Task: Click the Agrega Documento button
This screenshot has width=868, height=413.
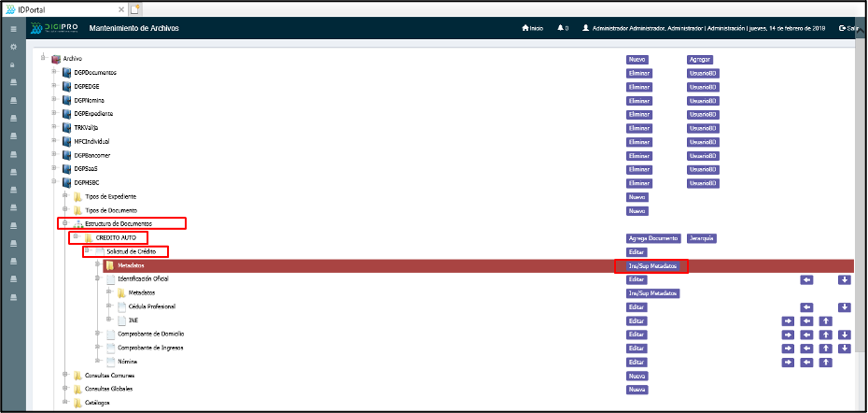Action: (x=653, y=238)
